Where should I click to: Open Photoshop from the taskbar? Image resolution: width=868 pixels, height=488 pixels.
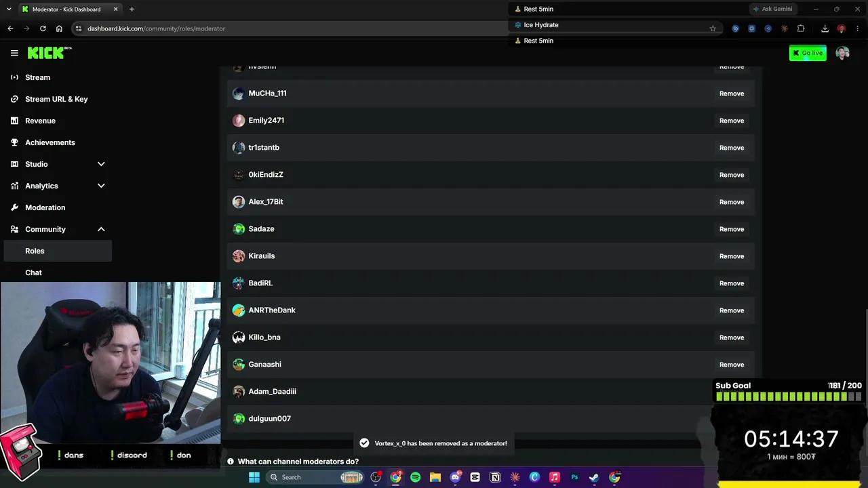[x=574, y=477]
